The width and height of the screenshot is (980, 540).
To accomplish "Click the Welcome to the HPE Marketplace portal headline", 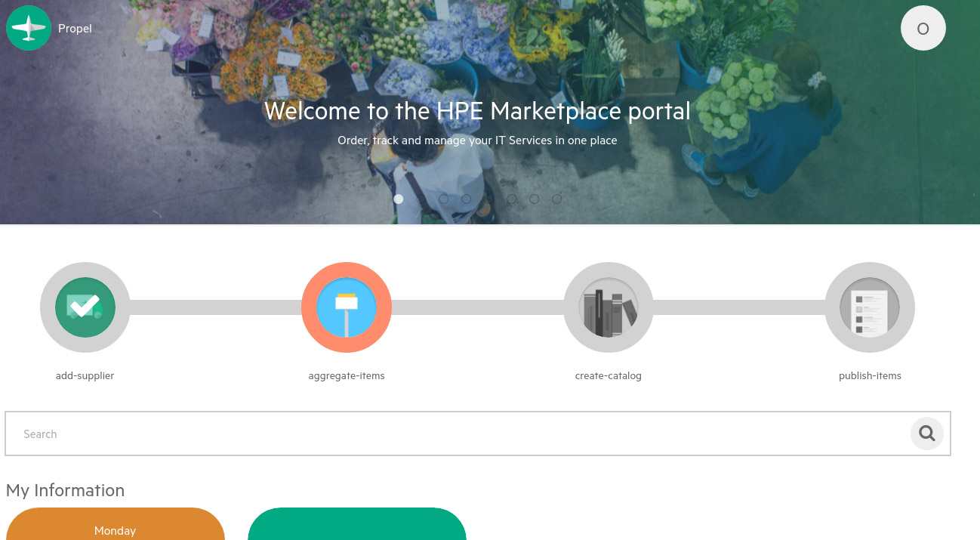I will coord(477,111).
